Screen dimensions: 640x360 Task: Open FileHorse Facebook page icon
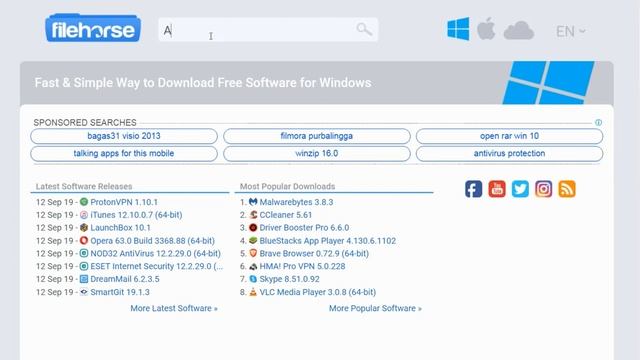(473, 189)
